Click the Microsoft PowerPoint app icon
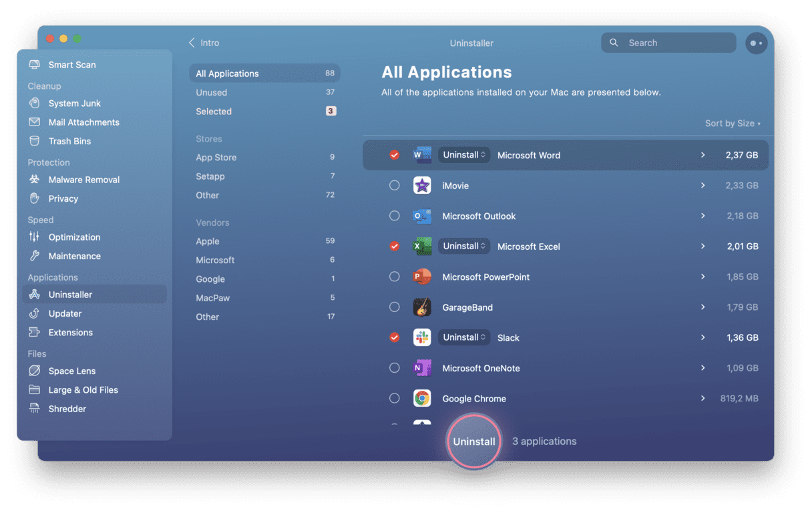The height and width of the screenshot is (511, 812). click(422, 277)
